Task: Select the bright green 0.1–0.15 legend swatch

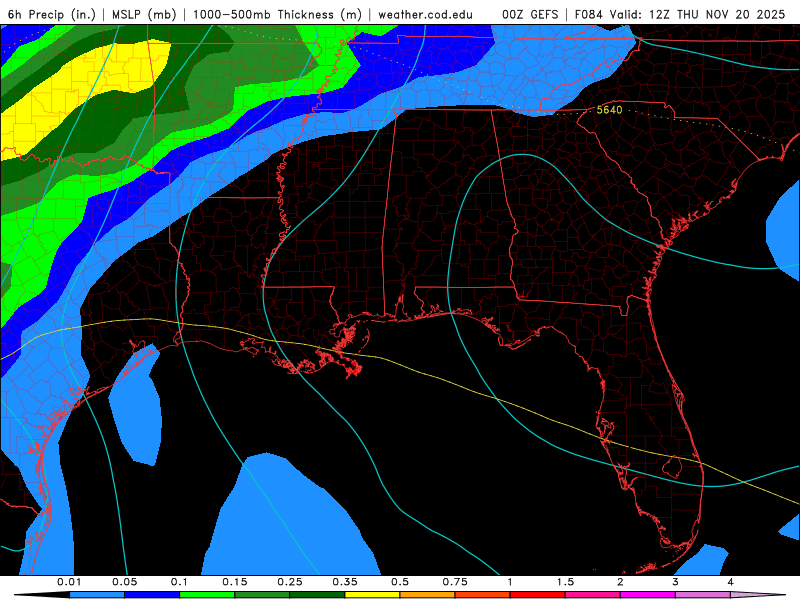Action: (207, 595)
